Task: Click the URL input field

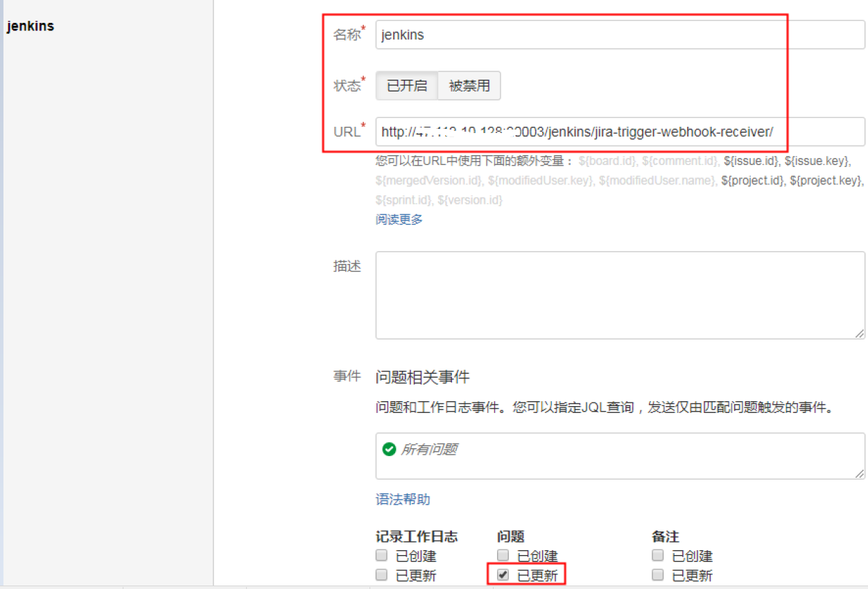Action: click(620, 132)
